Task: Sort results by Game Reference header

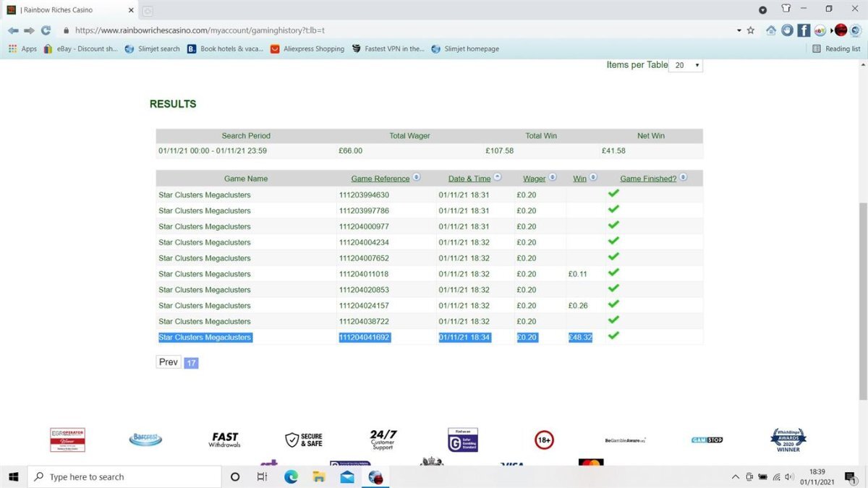Action: 380,179
